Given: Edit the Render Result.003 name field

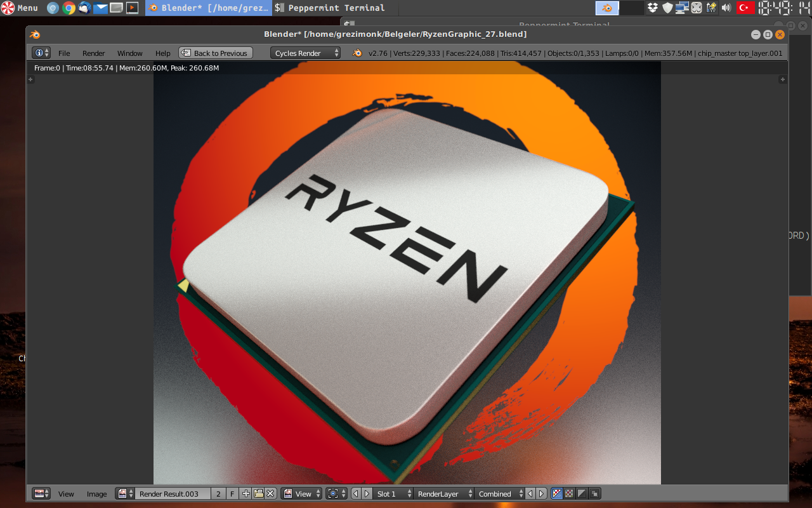Looking at the screenshot, I should (173, 493).
